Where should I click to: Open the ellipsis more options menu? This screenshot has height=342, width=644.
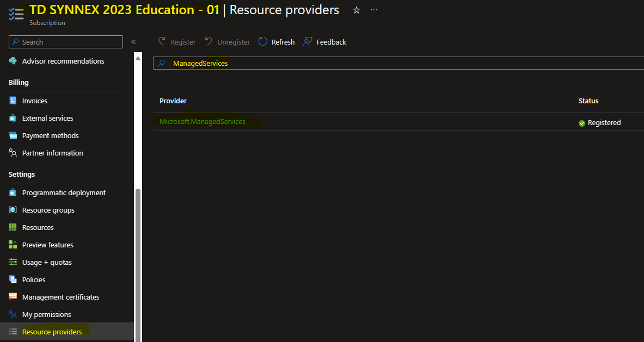(x=374, y=10)
